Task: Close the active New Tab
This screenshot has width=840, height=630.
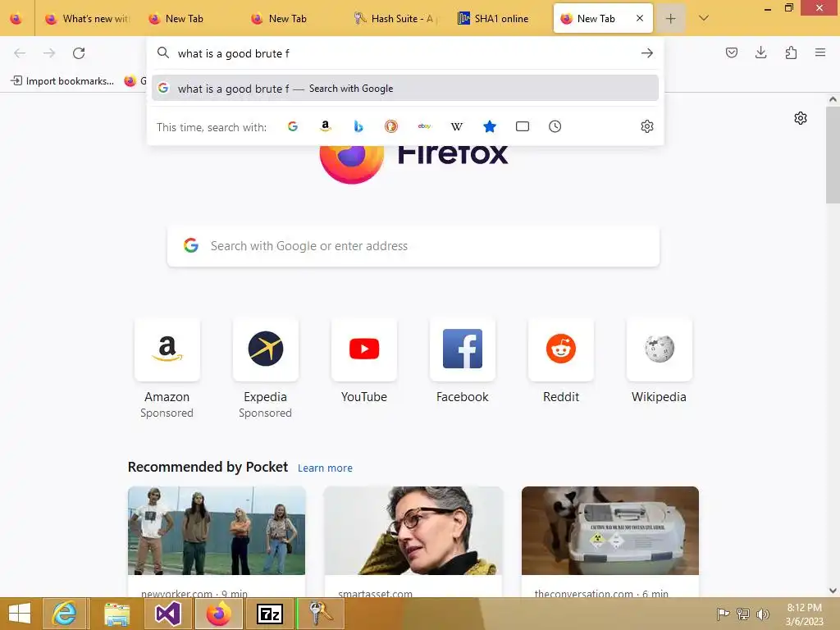Action: [640, 18]
